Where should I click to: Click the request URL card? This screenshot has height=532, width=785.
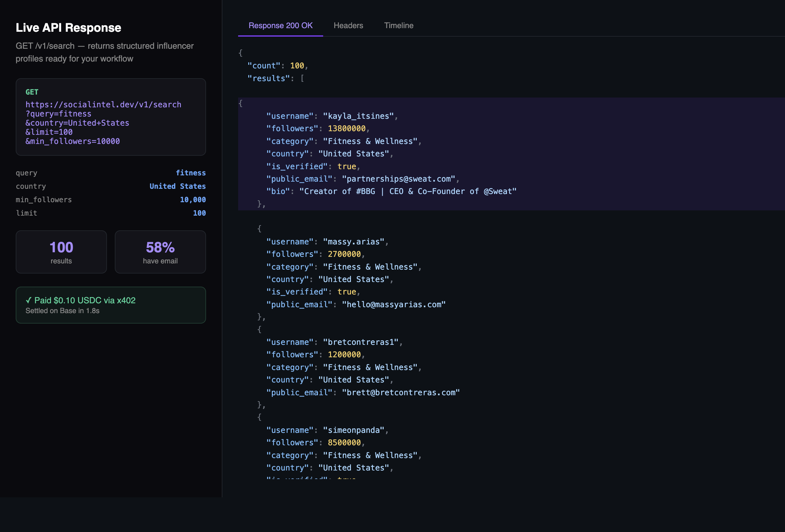click(111, 117)
